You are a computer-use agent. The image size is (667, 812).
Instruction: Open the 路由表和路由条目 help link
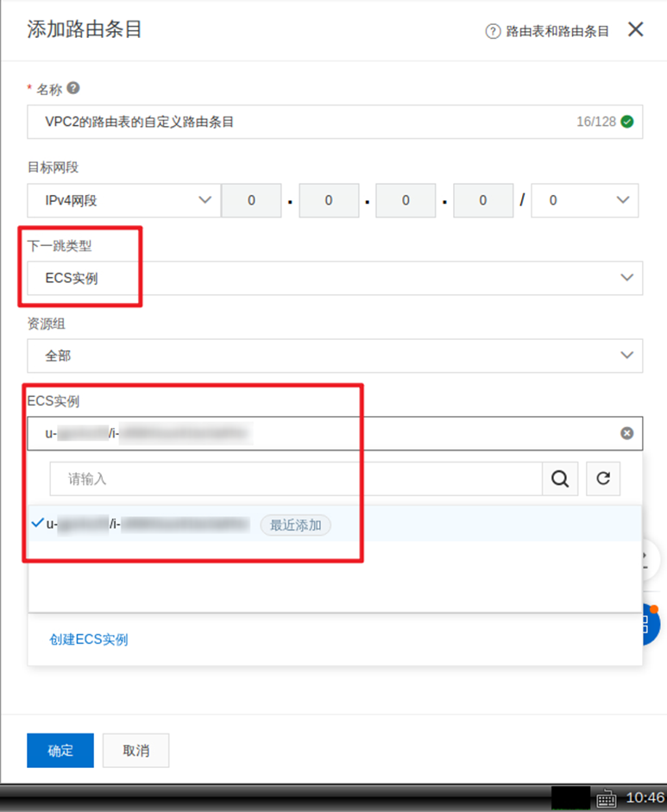(x=557, y=31)
